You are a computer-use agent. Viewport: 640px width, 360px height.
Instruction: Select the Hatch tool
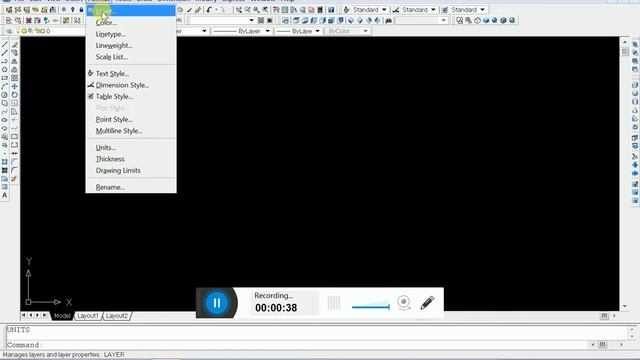(4, 162)
